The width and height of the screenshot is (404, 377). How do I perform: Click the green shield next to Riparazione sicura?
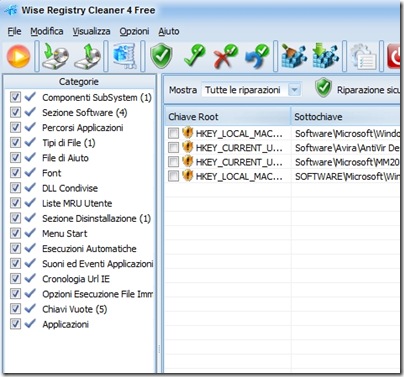pyautogui.click(x=323, y=88)
